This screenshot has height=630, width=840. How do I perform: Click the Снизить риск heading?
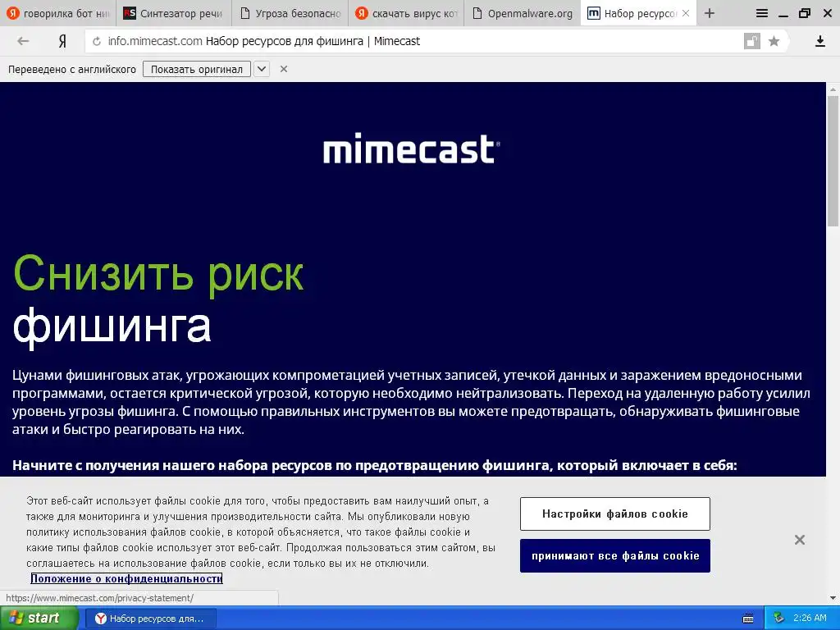[158, 274]
